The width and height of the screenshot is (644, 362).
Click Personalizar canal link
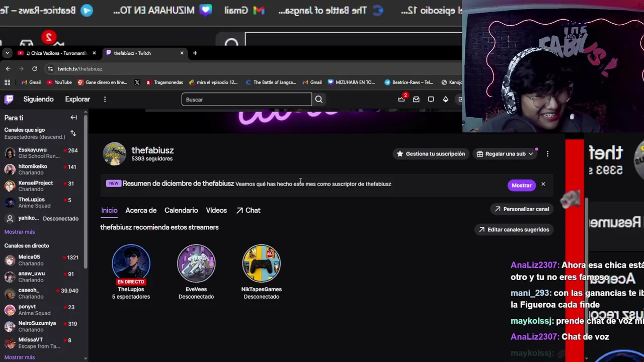(521, 209)
